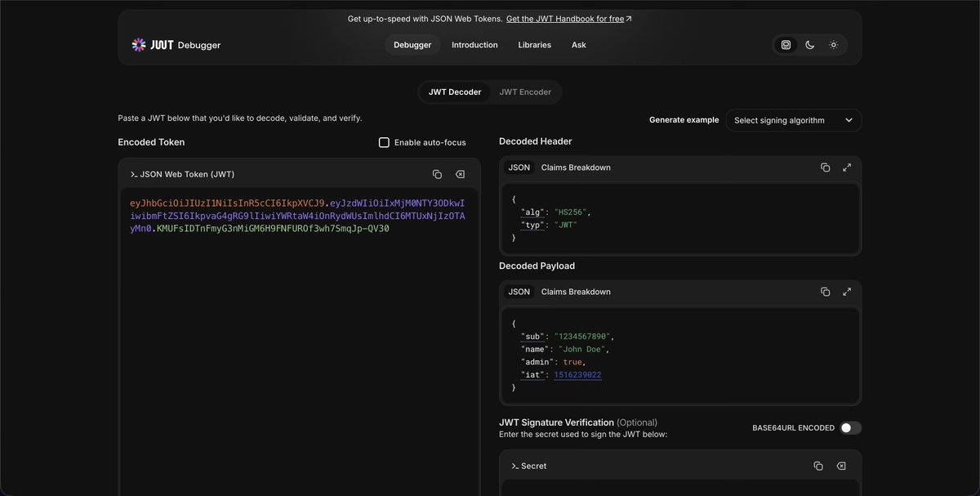This screenshot has height=496, width=980.
Task: Click the admin true value
Action: (x=572, y=361)
